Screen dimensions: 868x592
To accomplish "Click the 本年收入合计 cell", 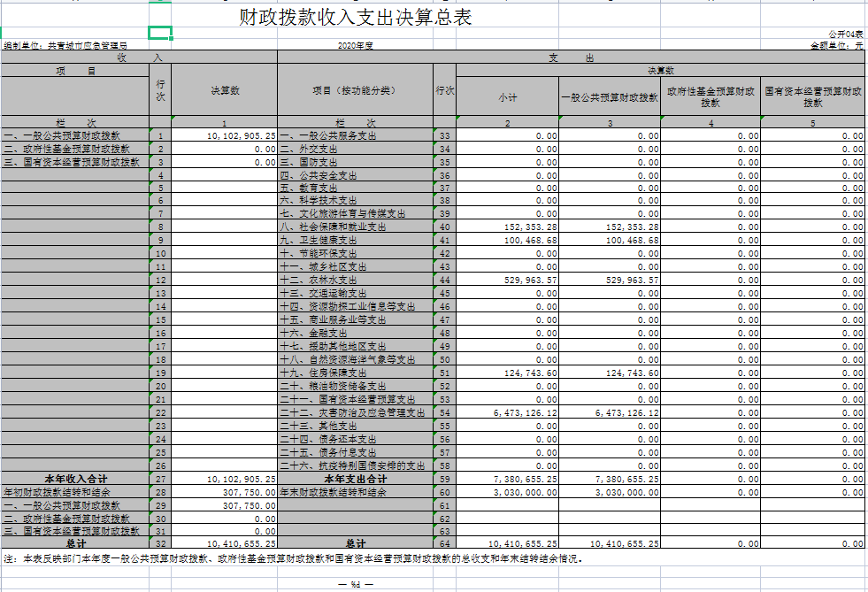I will 75,479.
